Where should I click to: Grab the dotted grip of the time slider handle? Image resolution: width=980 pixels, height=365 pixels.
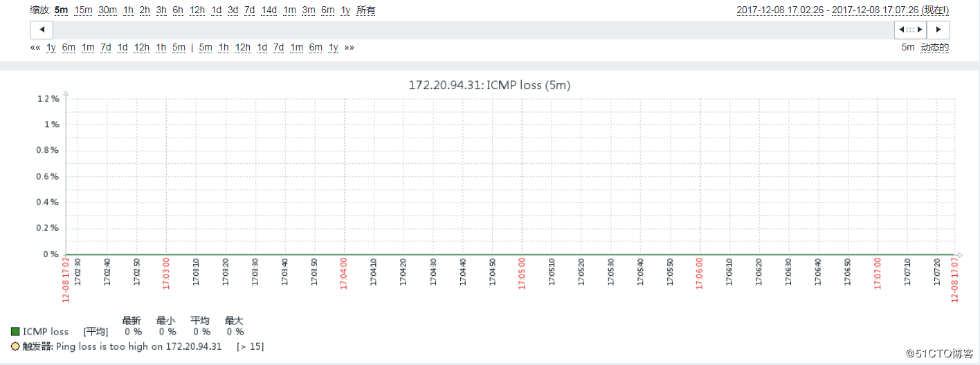tap(911, 30)
